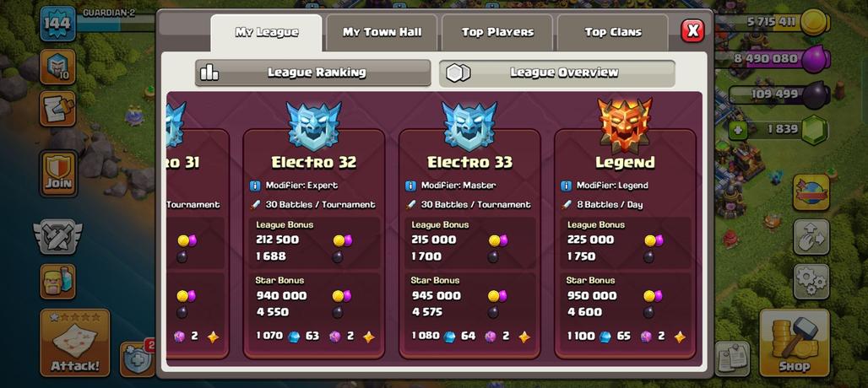Viewport: 868px width, 388px height.
Task: Open the builder potion helper icon
Action: 57,281
